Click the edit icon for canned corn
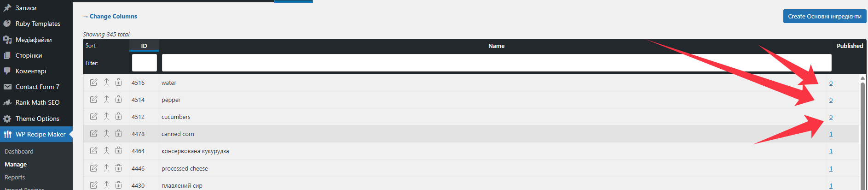Image resolution: width=868 pixels, height=190 pixels. click(x=93, y=134)
